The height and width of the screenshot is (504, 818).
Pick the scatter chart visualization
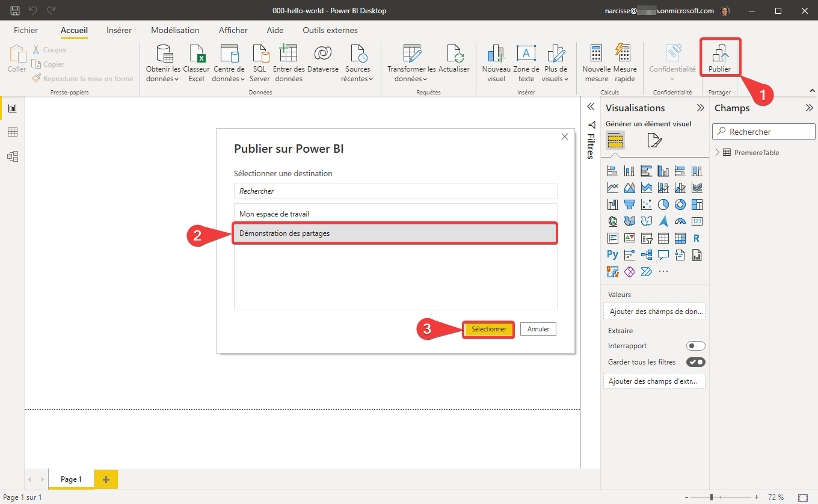point(647,204)
